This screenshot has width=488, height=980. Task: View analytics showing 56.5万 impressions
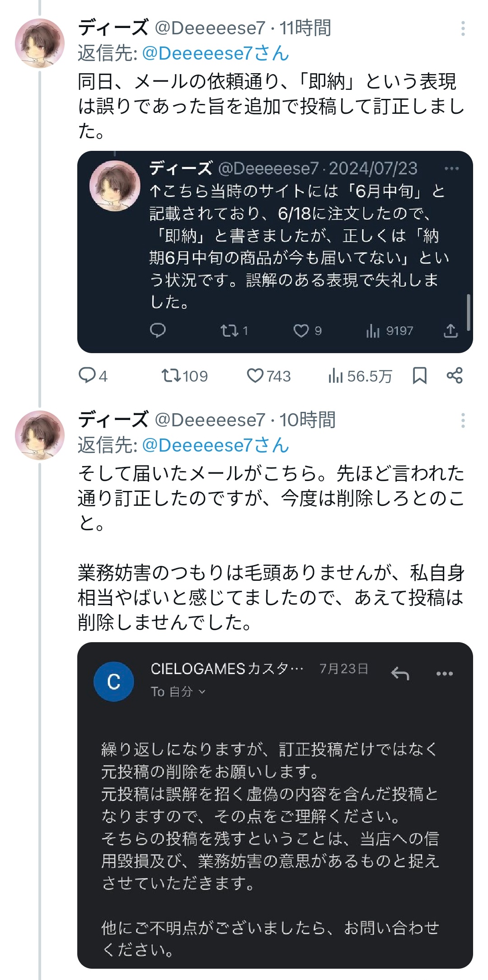point(336,376)
